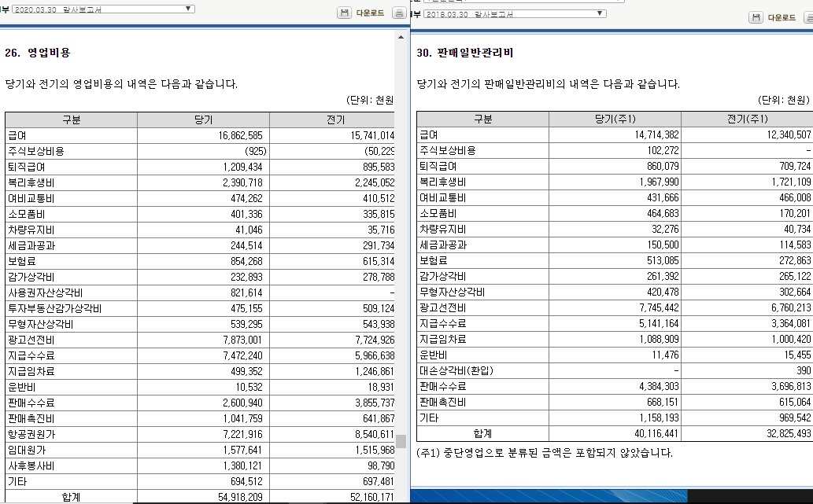Click the value 1,209,434

(x=242, y=167)
